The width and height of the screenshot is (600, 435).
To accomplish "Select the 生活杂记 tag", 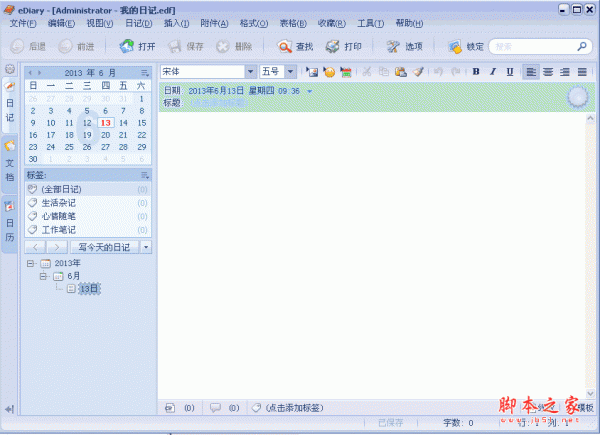I will tap(88, 203).
